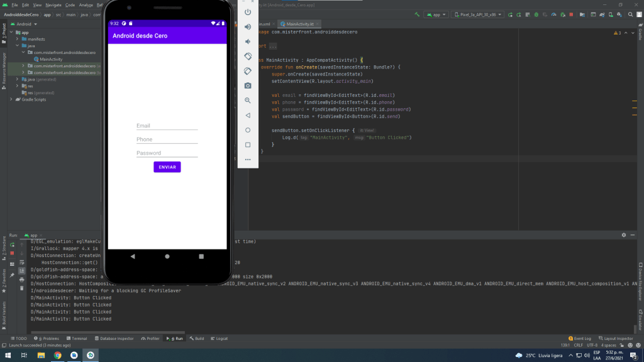
Task: Open the Analyze menu
Action: (86, 5)
